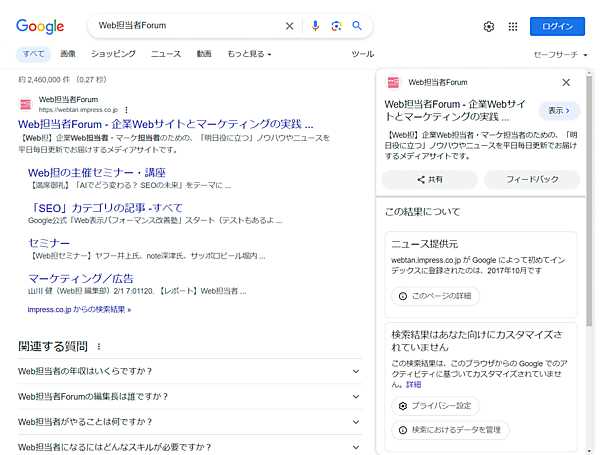Expand question about Web担当者Forumの編集長

(357, 396)
